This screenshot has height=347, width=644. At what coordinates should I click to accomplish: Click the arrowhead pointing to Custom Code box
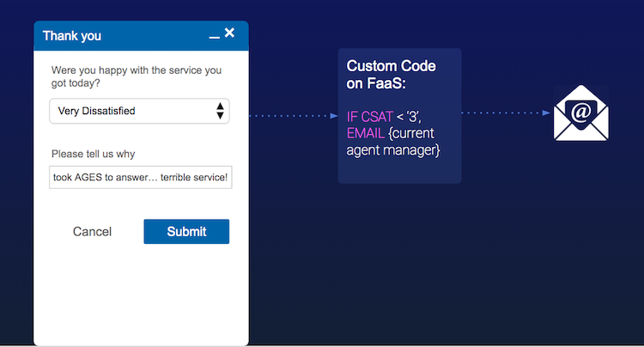tap(334, 116)
